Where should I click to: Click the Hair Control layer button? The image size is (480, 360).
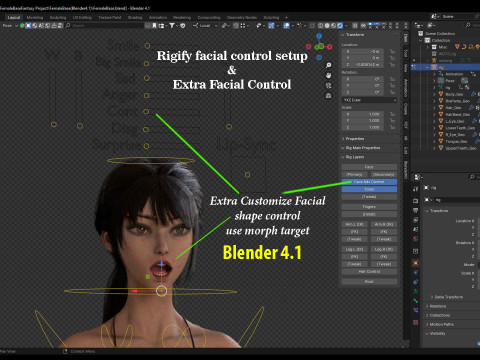pos(369,272)
